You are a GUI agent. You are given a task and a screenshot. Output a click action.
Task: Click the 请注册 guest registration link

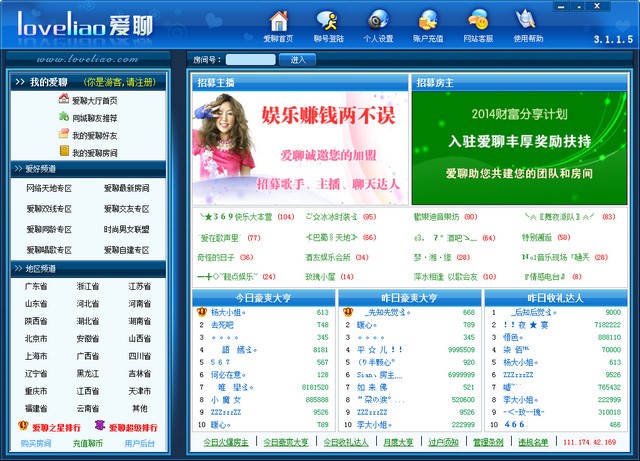click(x=141, y=82)
